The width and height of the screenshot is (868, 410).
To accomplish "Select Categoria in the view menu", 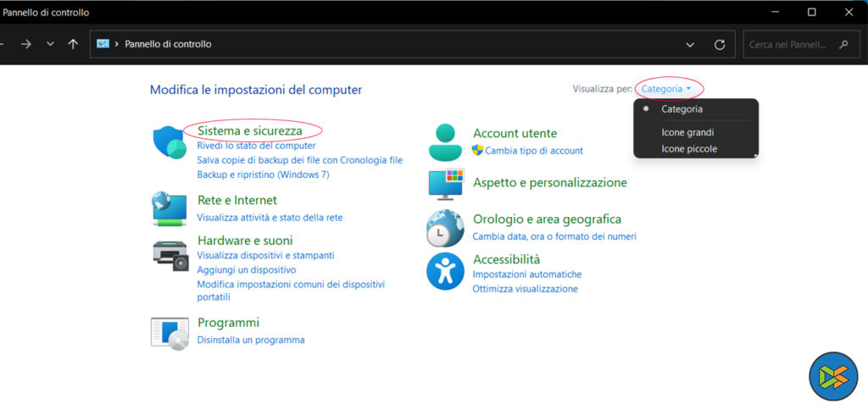I will [x=682, y=109].
